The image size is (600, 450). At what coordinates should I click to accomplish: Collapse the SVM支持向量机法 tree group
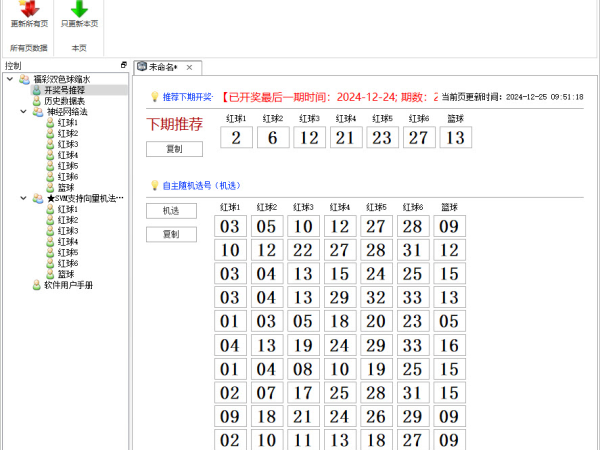point(23,198)
